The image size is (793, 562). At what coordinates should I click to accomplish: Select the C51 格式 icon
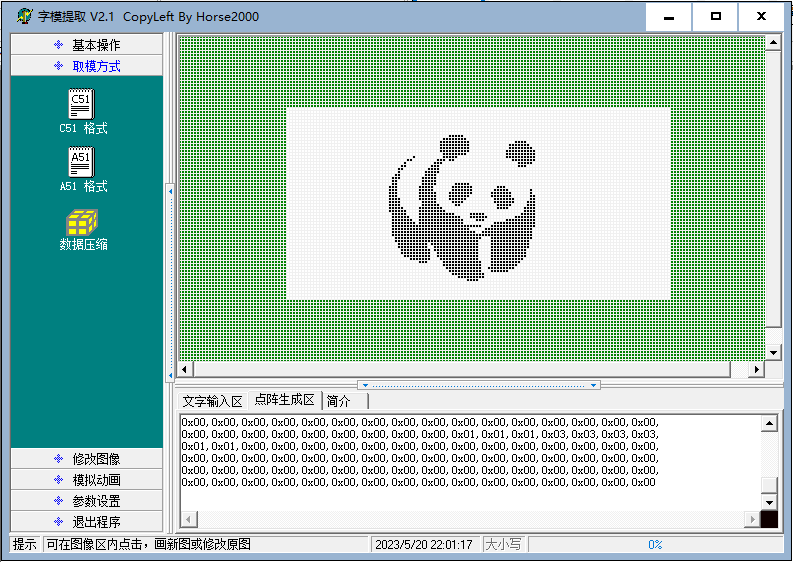coord(82,111)
